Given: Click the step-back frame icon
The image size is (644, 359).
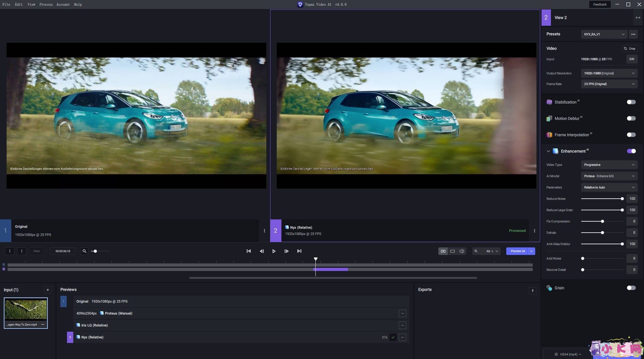Looking at the screenshot, I should 261,251.
